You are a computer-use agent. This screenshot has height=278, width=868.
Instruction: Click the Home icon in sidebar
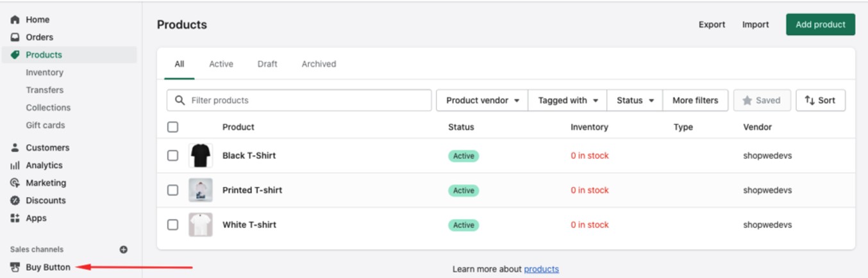coord(15,20)
